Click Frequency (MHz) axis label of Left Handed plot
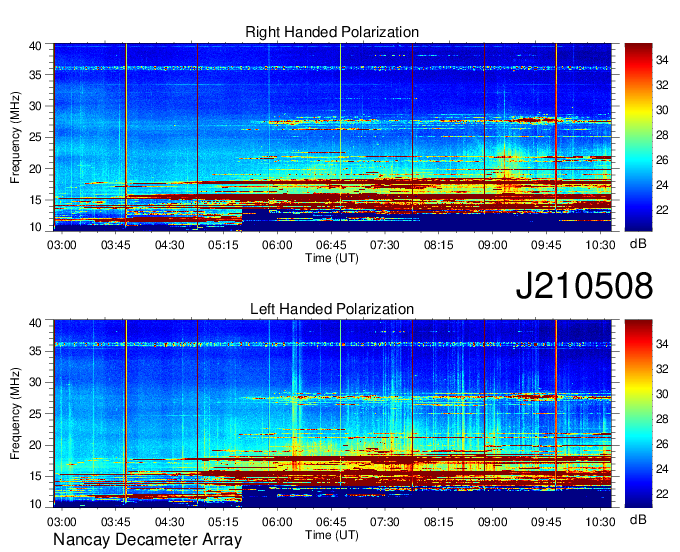Image resolution: width=680 pixels, height=552 pixels. pyautogui.click(x=15, y=414)
